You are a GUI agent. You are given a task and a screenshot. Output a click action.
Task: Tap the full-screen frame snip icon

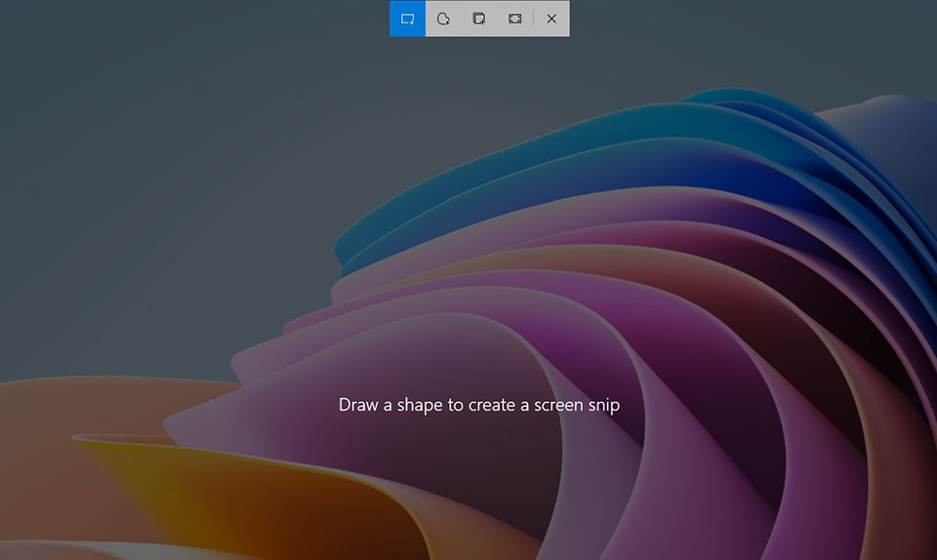point(514,19)
